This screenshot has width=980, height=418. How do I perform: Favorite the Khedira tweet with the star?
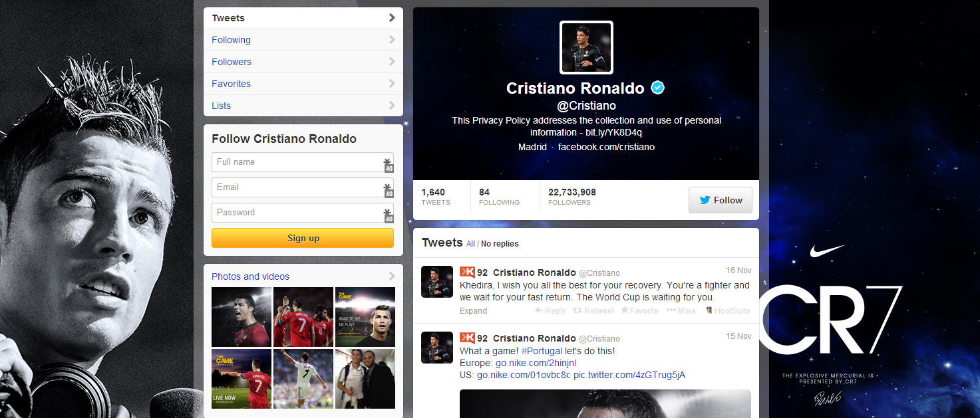pyautogui.click(x=625, y=311)
